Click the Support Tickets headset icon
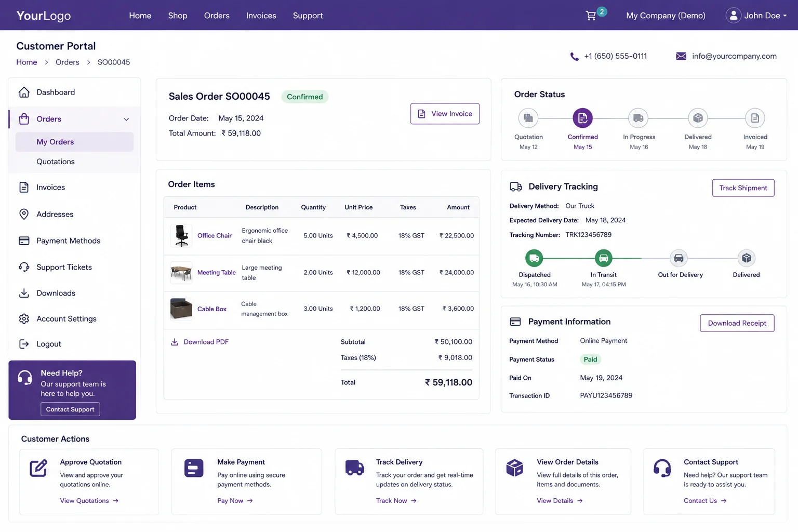This screenshot has width=798, height=532. 24,267
